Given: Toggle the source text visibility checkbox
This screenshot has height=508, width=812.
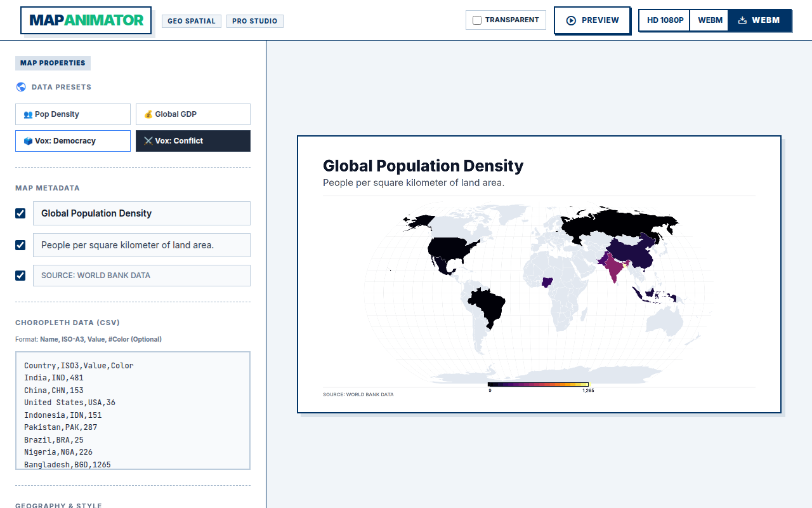Looking at the screenshot, I should pyautogui.click(x=20, y=276).
